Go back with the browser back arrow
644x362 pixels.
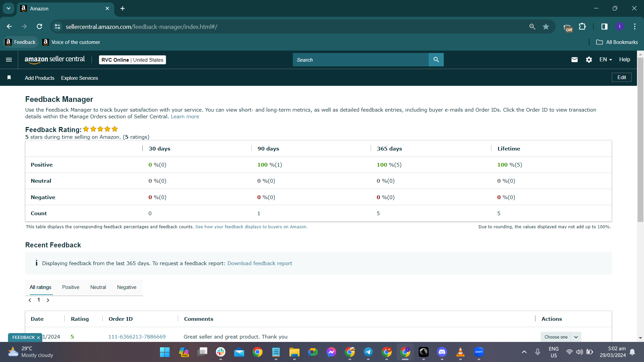pos(9,26)
